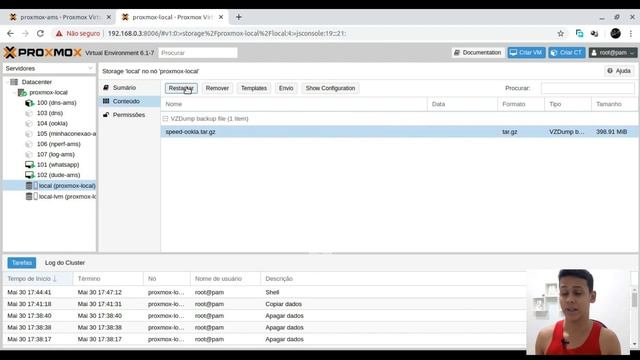640x360 pixels.
Task: Bookmark the page with the star icon
Action: 561,33
